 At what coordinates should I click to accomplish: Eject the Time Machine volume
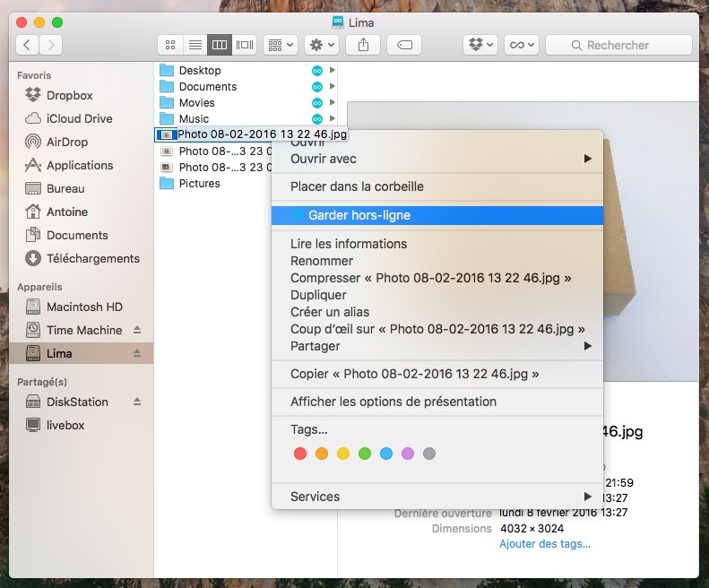point(137,330)
